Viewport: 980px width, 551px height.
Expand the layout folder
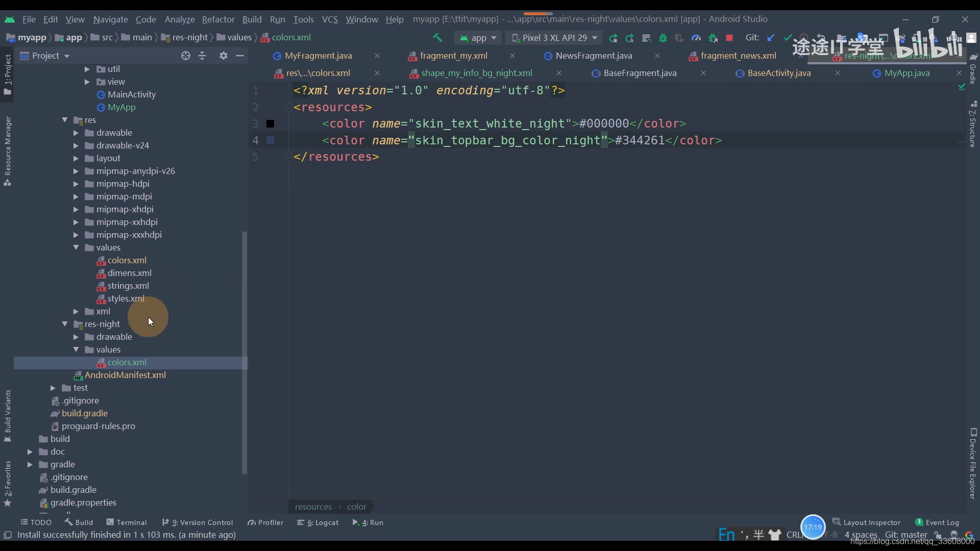point(76,158)
